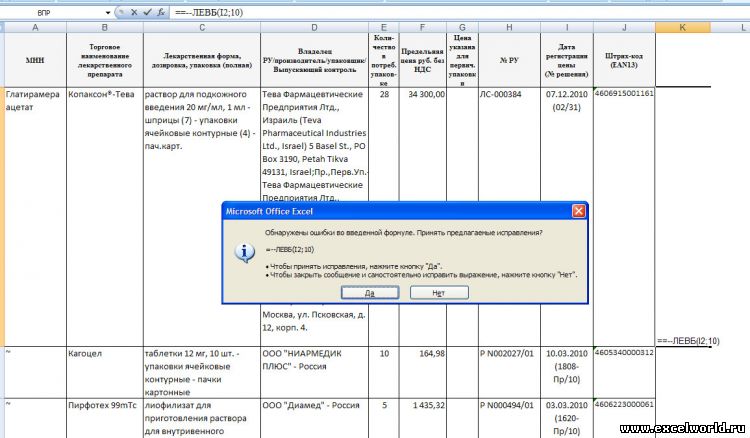Select cell Копаксон®-Тева

[x=105, y=217]
